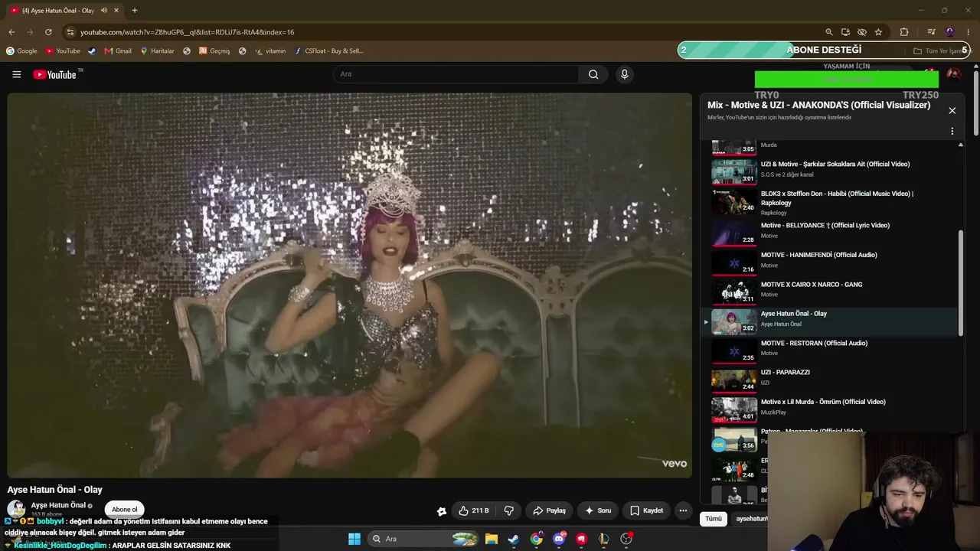This screenshot has width=980, height=551.
Task: Open the YouTube bookmark in the bookmarks bar
Action: 63,51
